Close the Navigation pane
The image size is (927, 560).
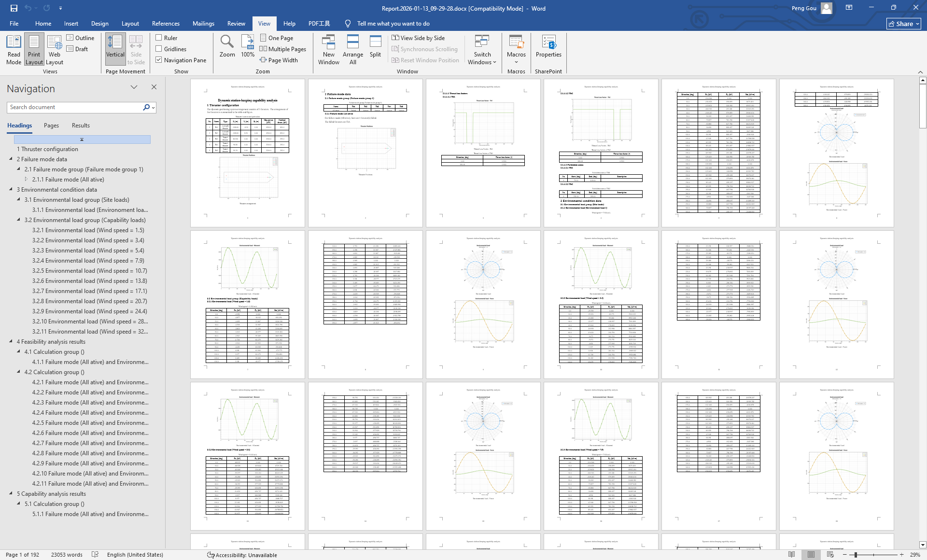pyautogui.click(x=154, y=87)
